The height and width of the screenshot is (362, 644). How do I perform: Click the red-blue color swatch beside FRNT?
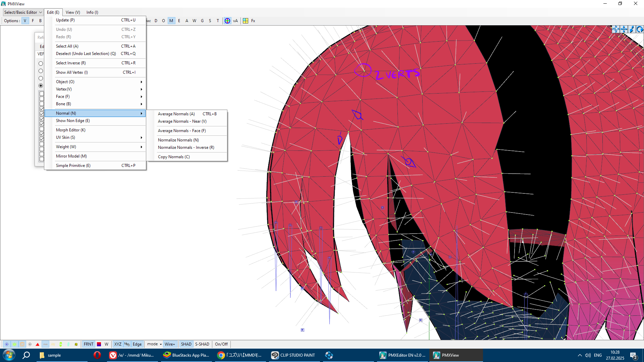[99, 344]
